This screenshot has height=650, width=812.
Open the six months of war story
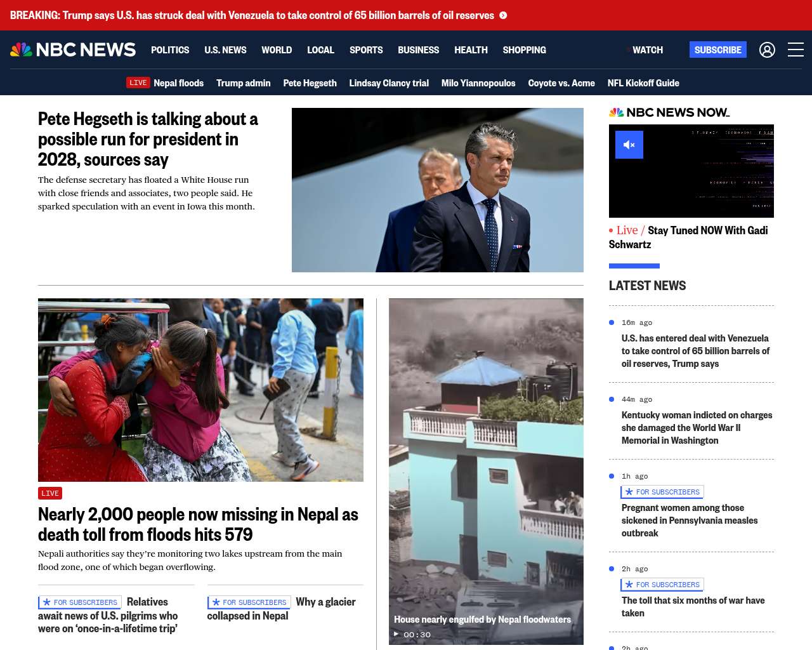tap(693, 607)
